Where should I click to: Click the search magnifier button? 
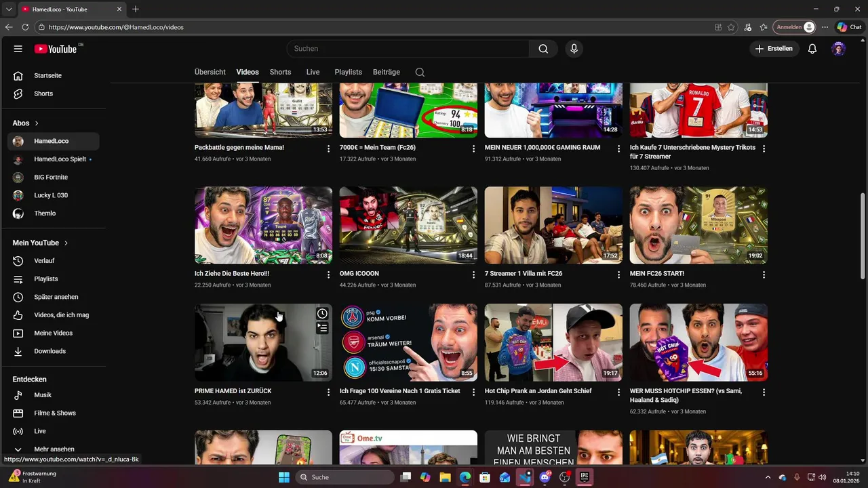[543, 49]
